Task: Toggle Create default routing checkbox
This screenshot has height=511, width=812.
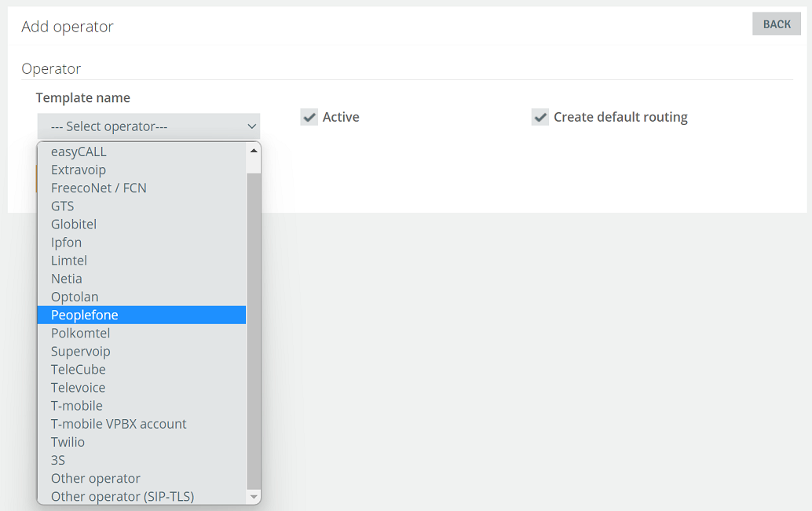Action: [x=540, y=117]
